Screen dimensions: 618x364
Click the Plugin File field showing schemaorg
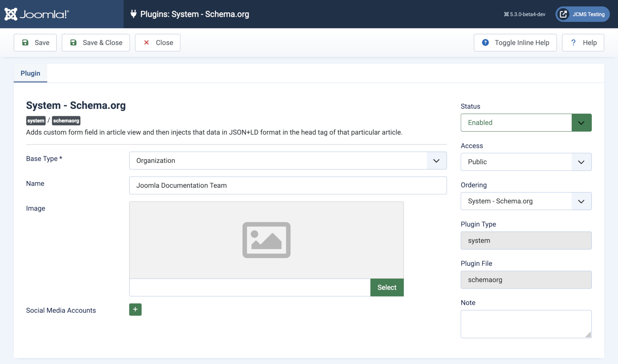click(x=526, y=280)
